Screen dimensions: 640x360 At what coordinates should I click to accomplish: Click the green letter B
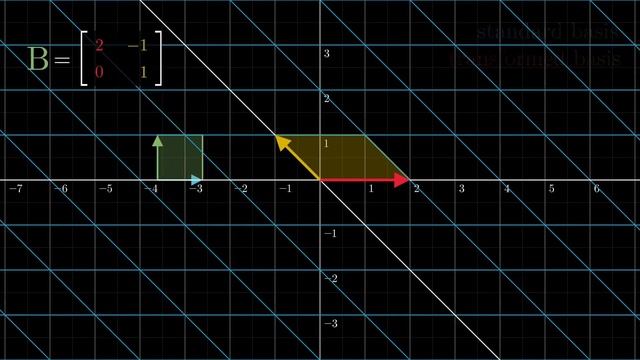click(38, 59)
